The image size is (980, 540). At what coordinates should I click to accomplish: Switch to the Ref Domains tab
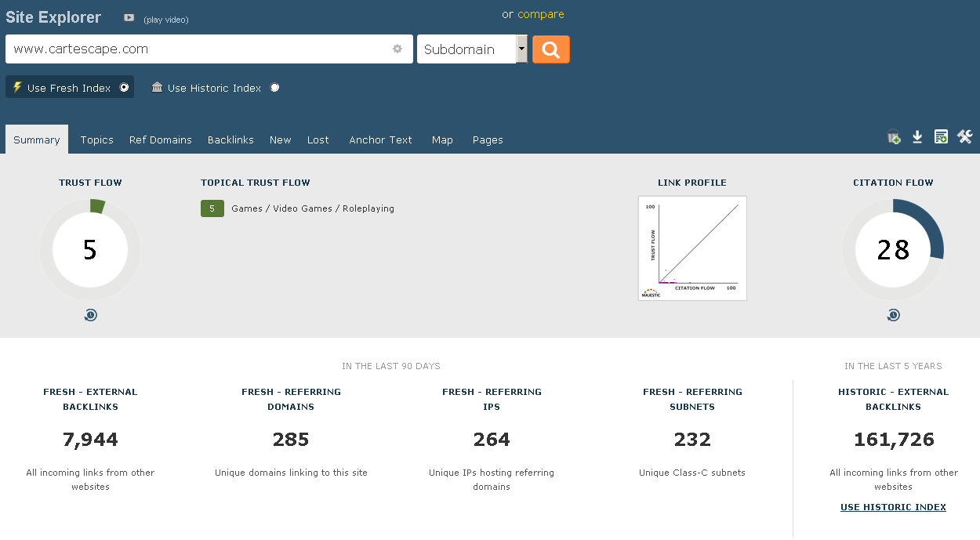160,140
